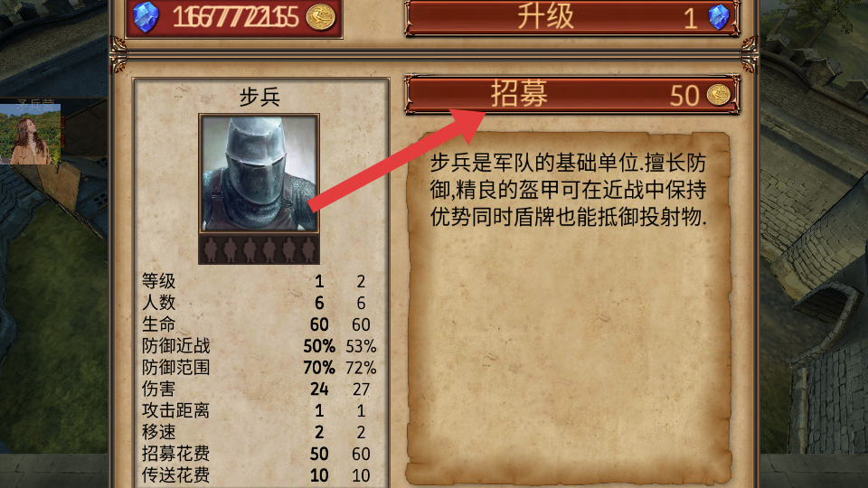Click the gold coin icon on the recruit button
The height and width of the screenshot is (488, 868).
point(719,95)
